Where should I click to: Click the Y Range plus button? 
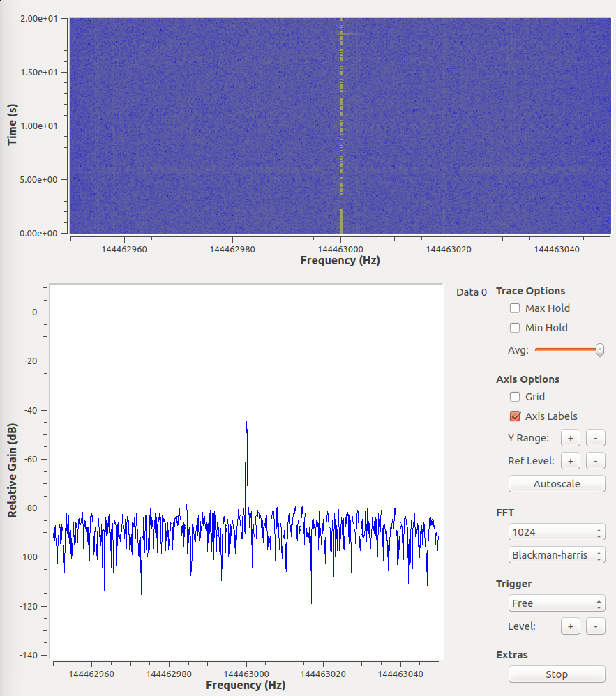tap(570, 438)
